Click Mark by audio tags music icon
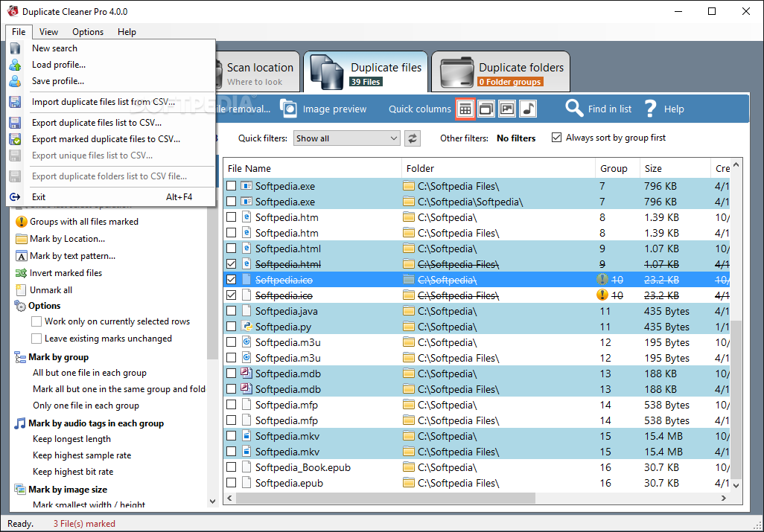 pos(20,423)
